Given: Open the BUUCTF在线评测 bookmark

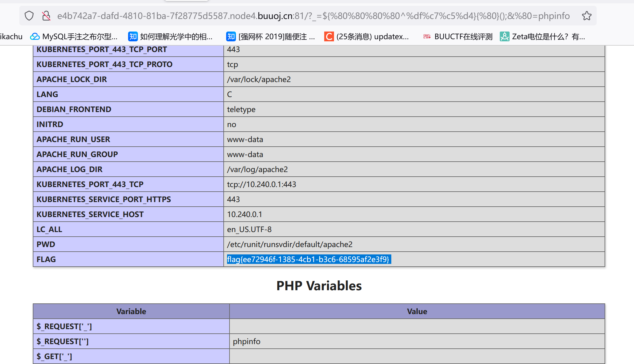Looking at the screenshot, I should click(457, 37).
